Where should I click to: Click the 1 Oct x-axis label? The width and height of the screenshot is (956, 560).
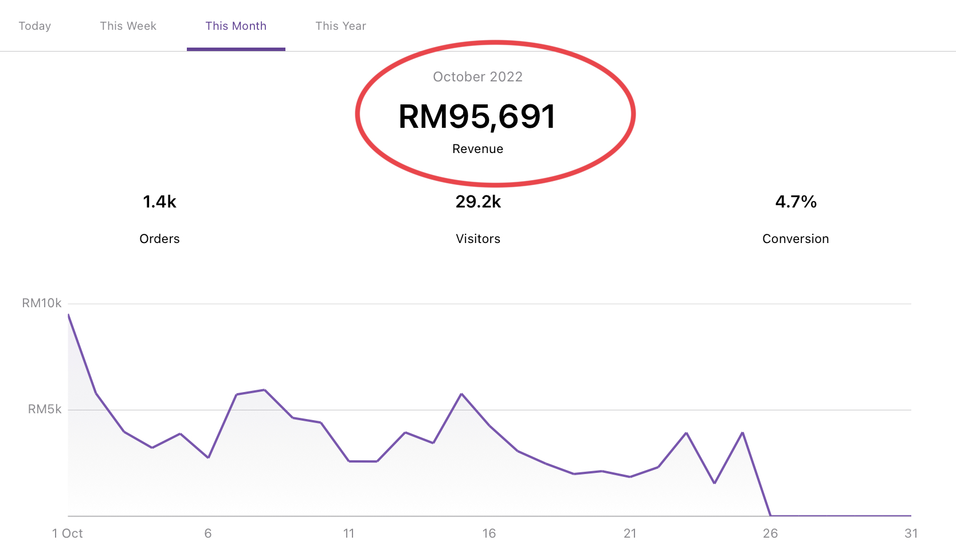click(67, 534)
